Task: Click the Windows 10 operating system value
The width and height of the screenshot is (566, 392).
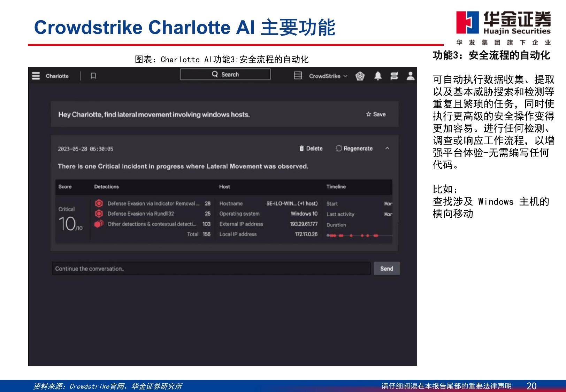Action: click(x=304, y=214)
